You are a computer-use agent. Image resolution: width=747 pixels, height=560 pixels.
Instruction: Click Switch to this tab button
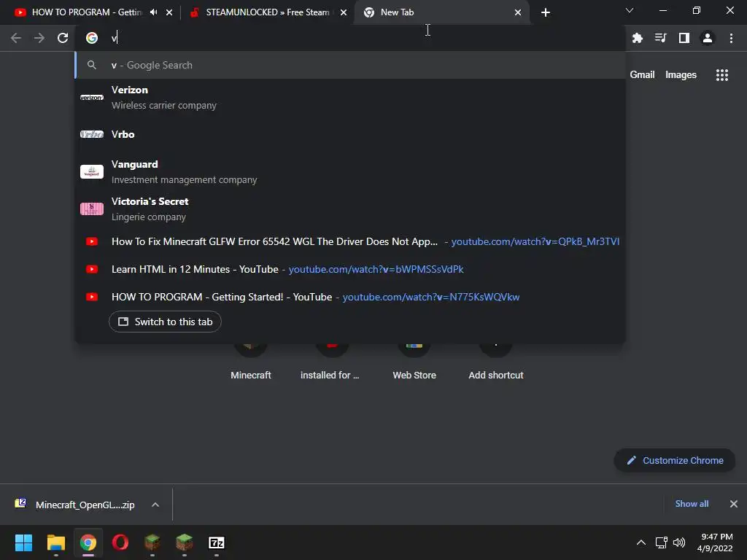(x=165, y=322)
